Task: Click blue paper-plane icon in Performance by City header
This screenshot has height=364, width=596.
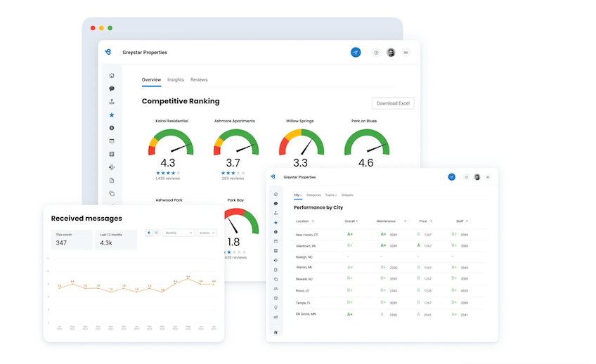Action: (451, 177)
